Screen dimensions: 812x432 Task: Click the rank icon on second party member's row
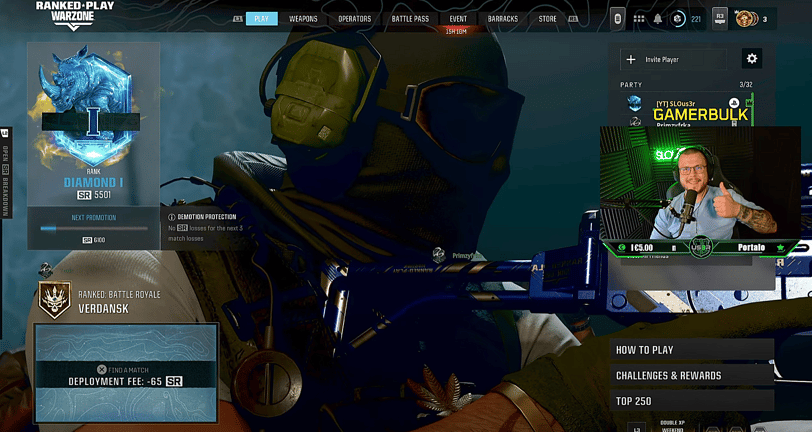[635, 122]
